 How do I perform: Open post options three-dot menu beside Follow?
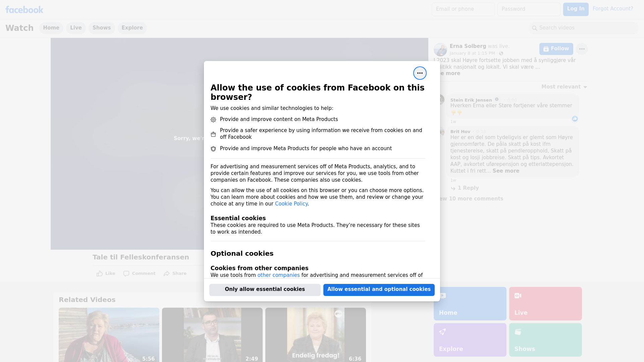(582, 49)
